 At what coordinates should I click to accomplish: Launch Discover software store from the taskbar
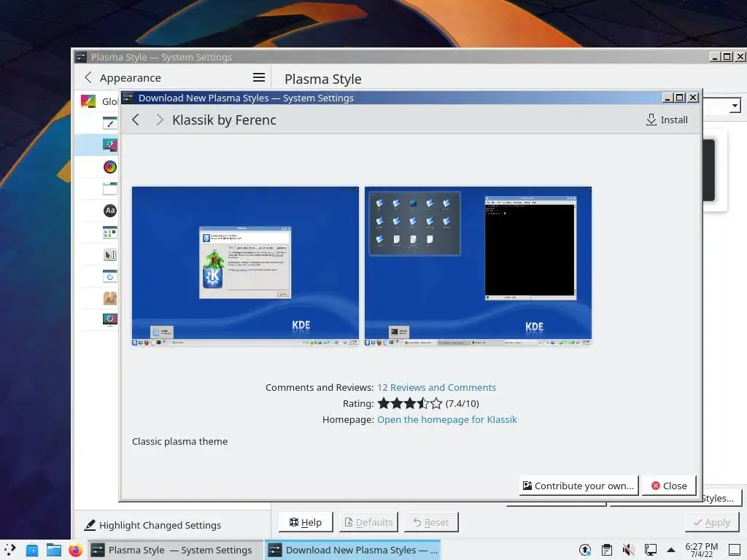click(x=32, y=550)
